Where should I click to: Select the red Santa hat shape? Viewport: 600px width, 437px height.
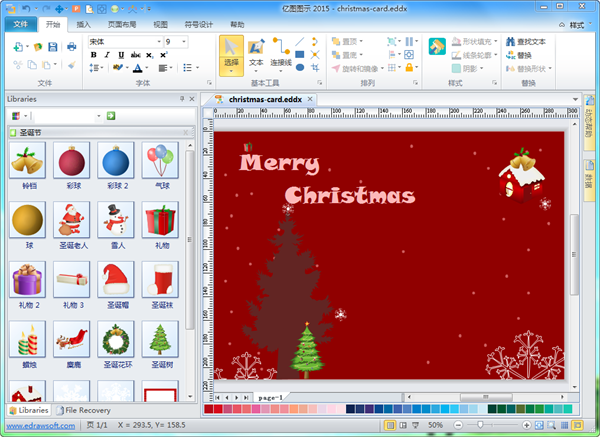[116, 279]
